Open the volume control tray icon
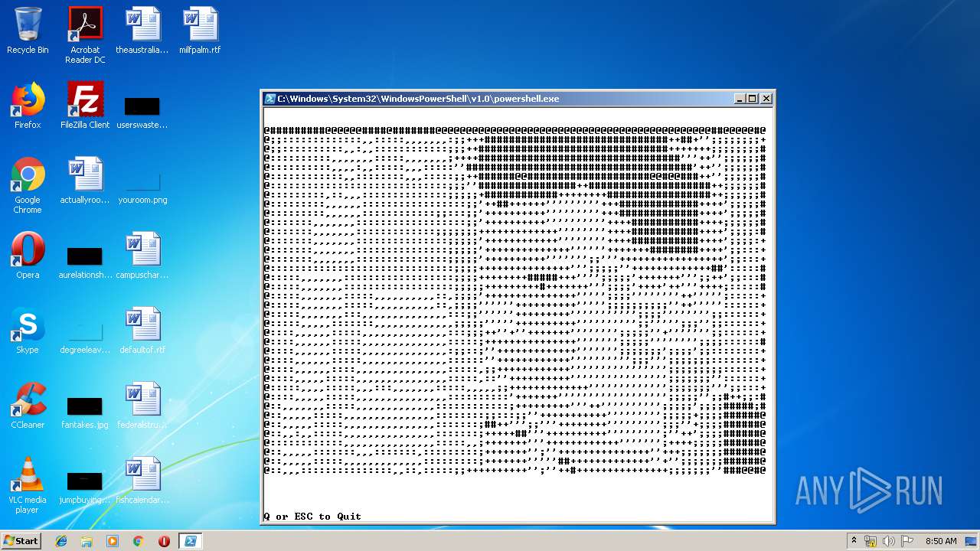This screenshot has width=980, height=551. pos(889,541)
